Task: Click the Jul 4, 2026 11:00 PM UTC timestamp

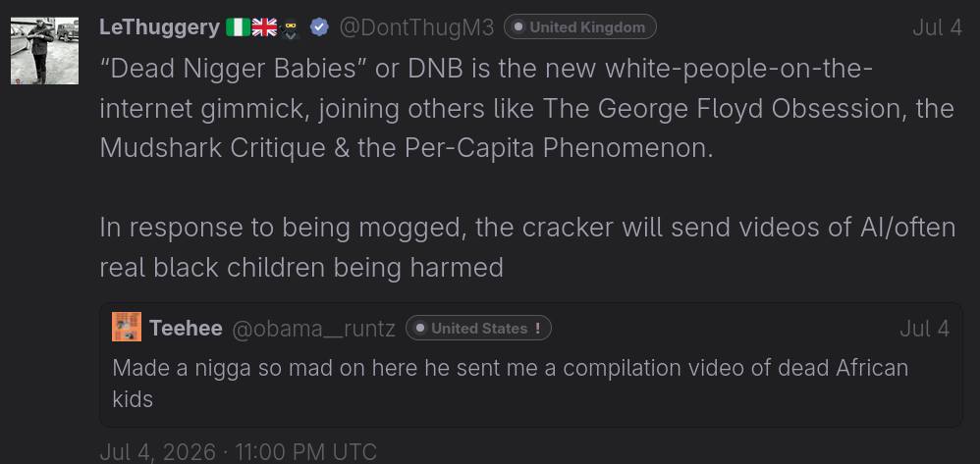Action: click(x=238, y=452)
